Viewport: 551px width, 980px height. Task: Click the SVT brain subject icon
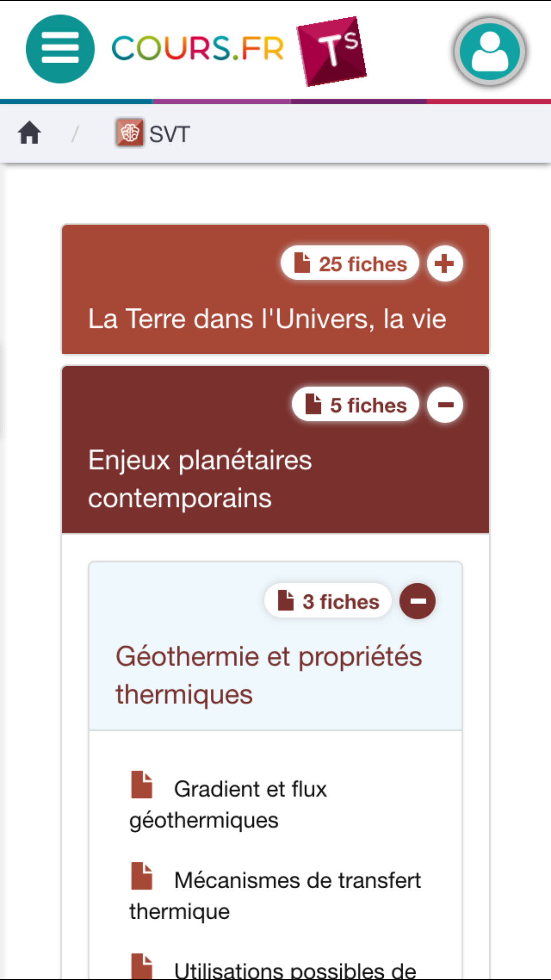tap(130, 132)
